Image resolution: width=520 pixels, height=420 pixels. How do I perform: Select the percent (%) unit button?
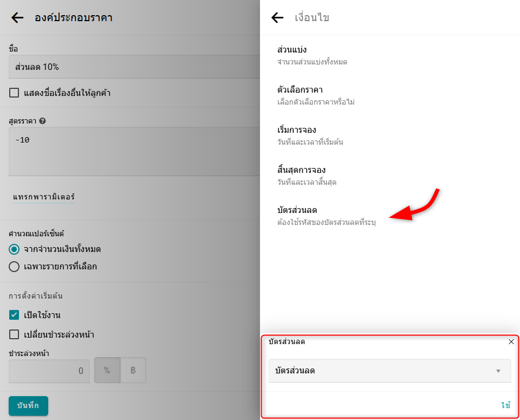107,371
